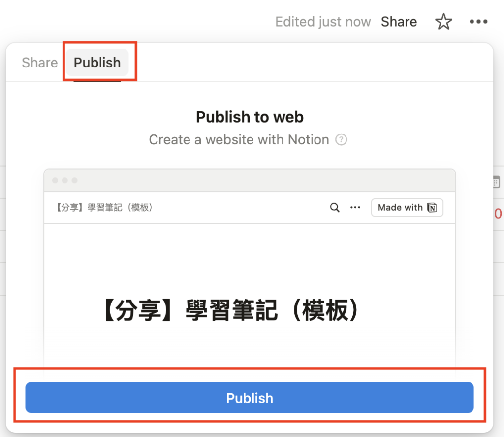Click the red traffic light dot in the preview

click(55, 180)
